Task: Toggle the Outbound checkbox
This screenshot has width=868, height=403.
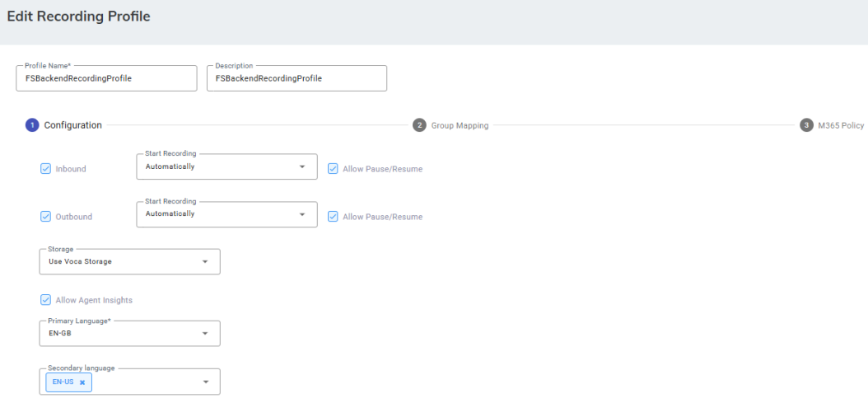Action: (46, 217)
